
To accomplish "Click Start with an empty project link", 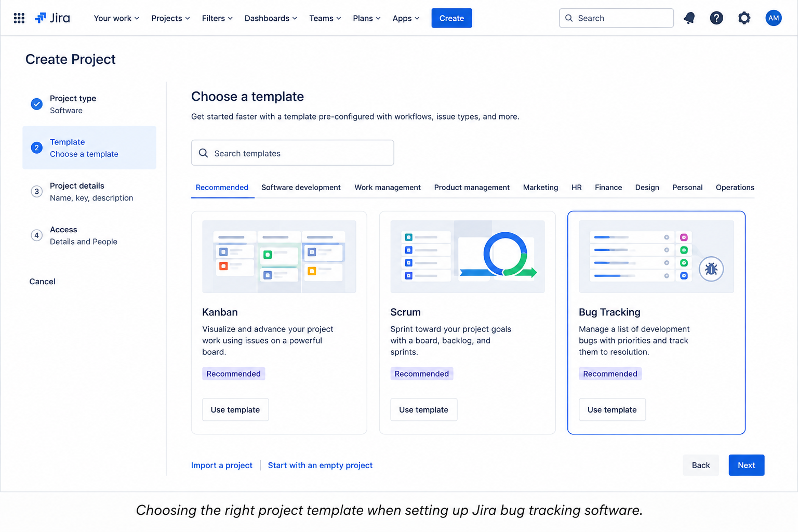I will tap(320, 465).
